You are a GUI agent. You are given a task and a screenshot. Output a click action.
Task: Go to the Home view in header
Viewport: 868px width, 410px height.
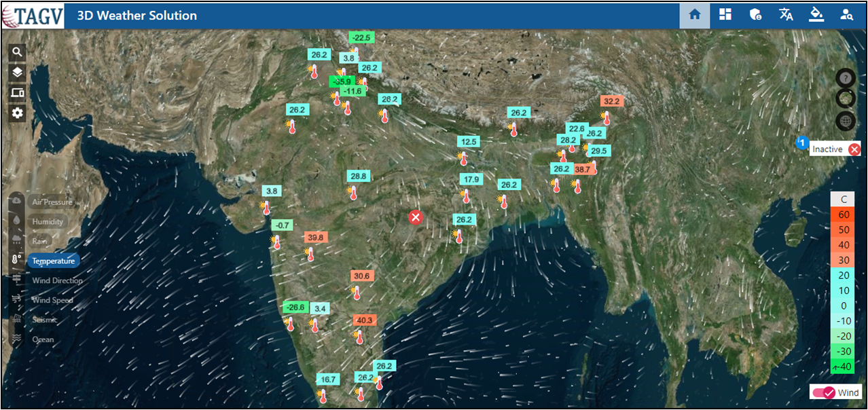694,15
